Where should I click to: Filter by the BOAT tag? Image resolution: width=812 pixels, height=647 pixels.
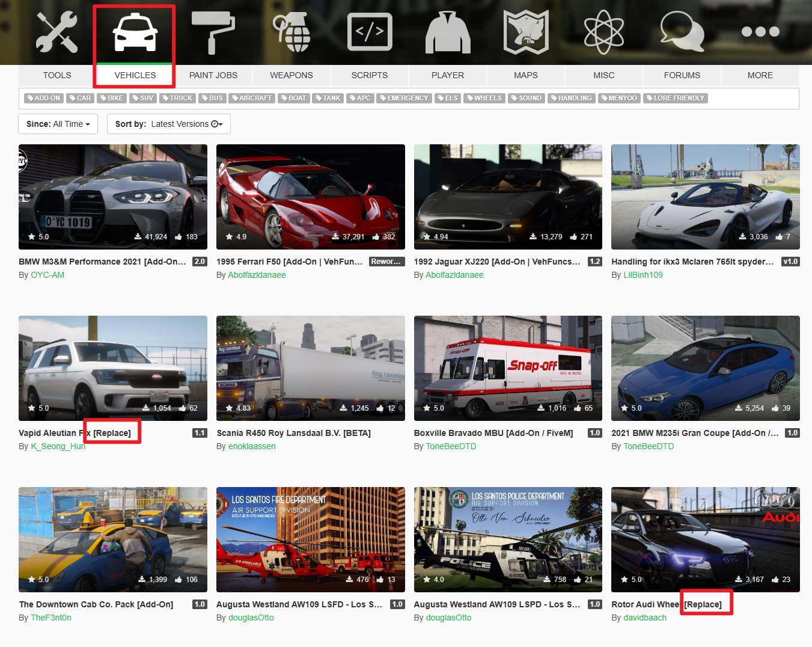pos(293,98)
